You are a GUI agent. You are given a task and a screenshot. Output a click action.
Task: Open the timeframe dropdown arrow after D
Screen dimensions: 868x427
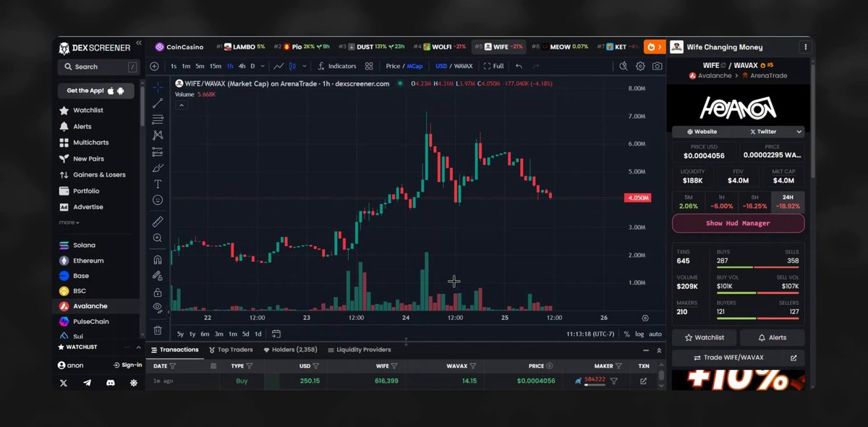(x=262, y=66)
